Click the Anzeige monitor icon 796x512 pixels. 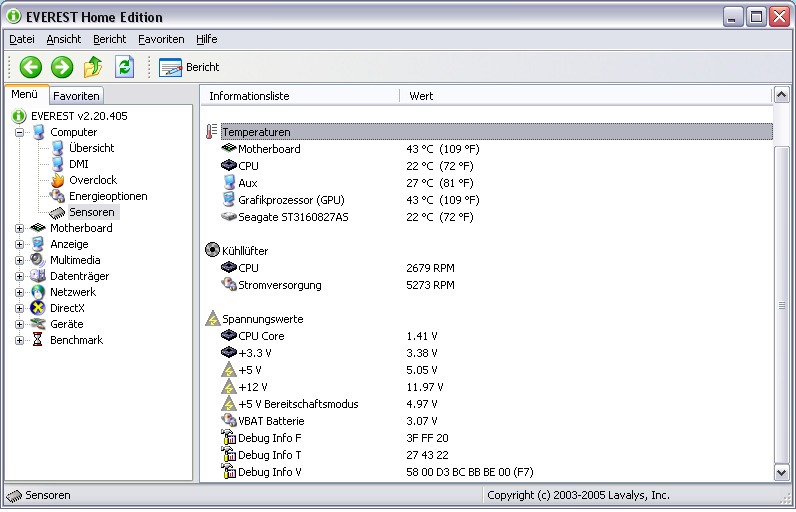pyautogui.click(x=38, y=244)
